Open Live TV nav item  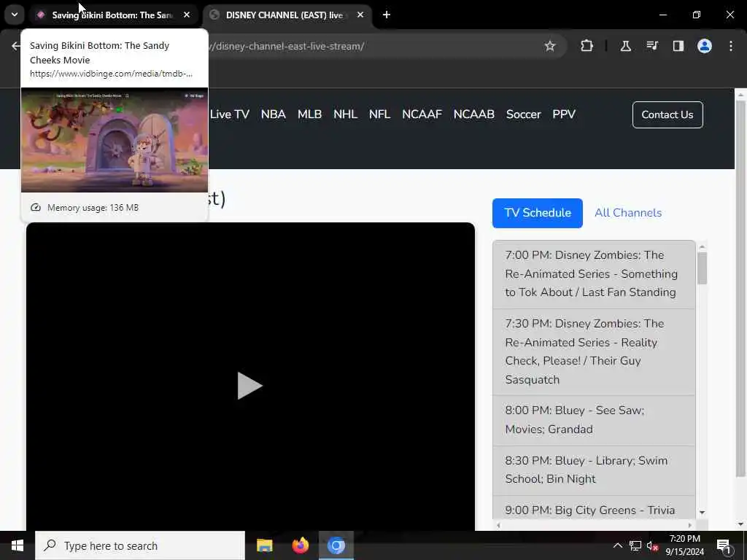[230, 114]
